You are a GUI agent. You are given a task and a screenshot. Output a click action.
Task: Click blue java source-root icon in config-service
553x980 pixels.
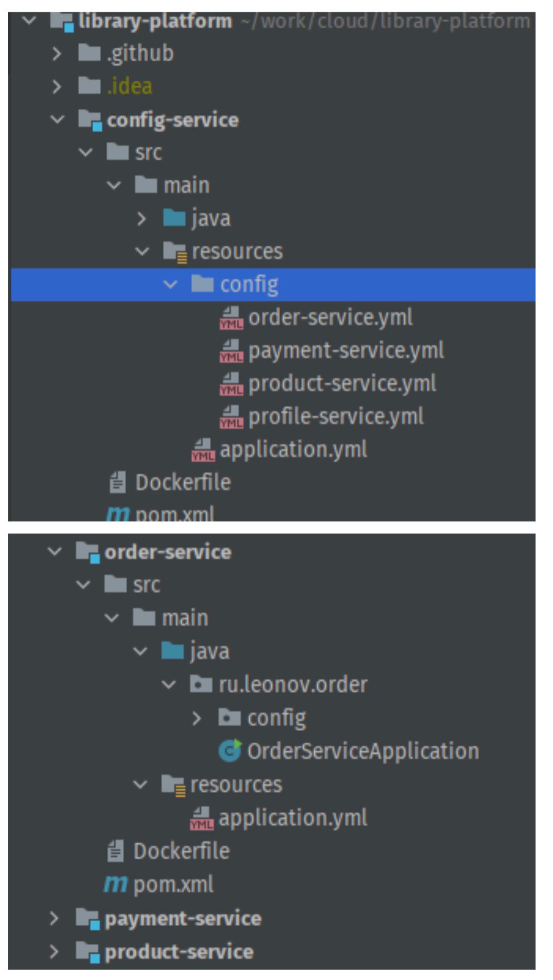pos(174,219)
